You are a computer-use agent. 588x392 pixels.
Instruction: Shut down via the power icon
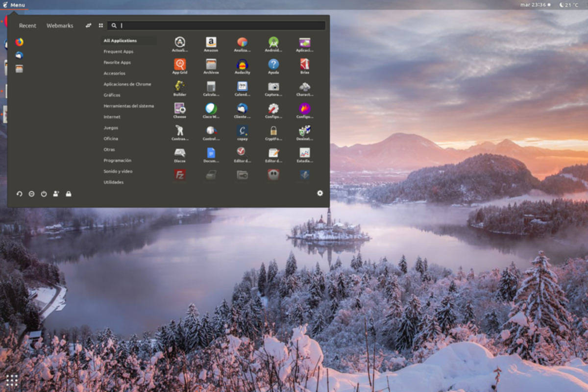click(43, 194)
